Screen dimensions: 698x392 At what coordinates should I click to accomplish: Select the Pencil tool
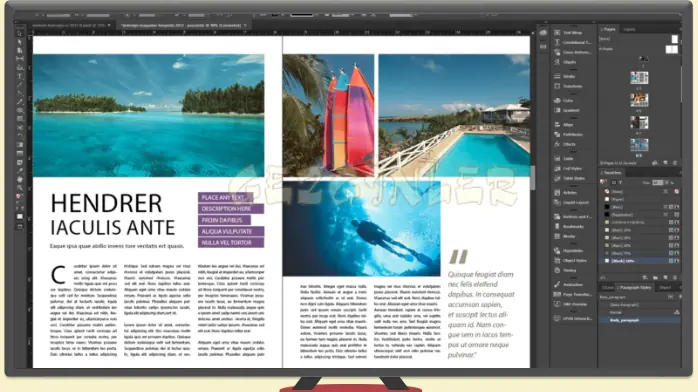pos(20,102)
